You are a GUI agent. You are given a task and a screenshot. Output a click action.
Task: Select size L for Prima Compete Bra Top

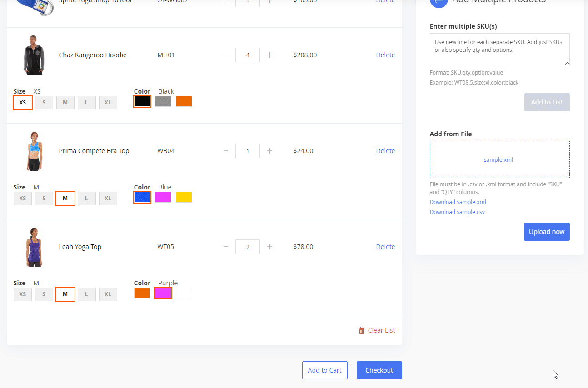tap(87, 199)
